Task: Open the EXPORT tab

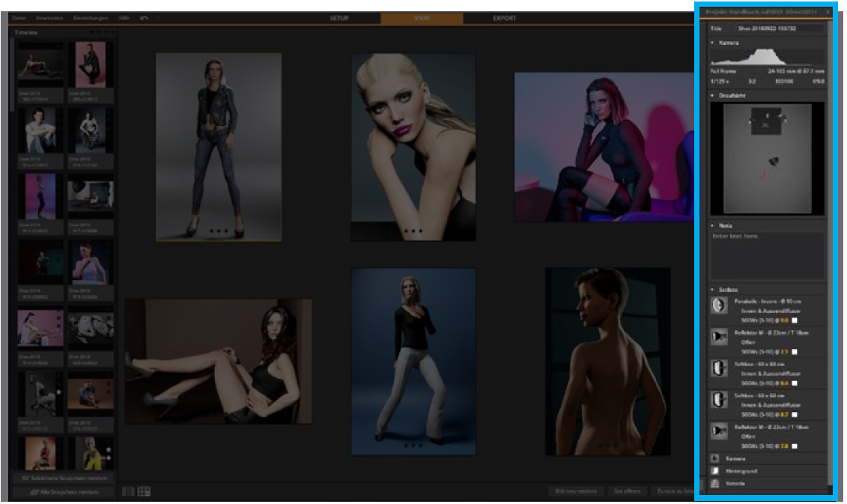Action: point(504,18)
